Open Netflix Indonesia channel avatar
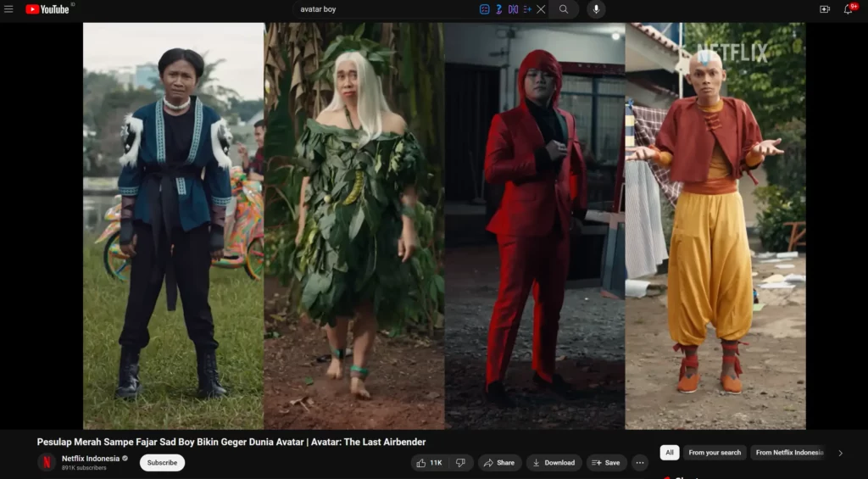The width and height of the screenshot is (868, 479). click(47, 462)
